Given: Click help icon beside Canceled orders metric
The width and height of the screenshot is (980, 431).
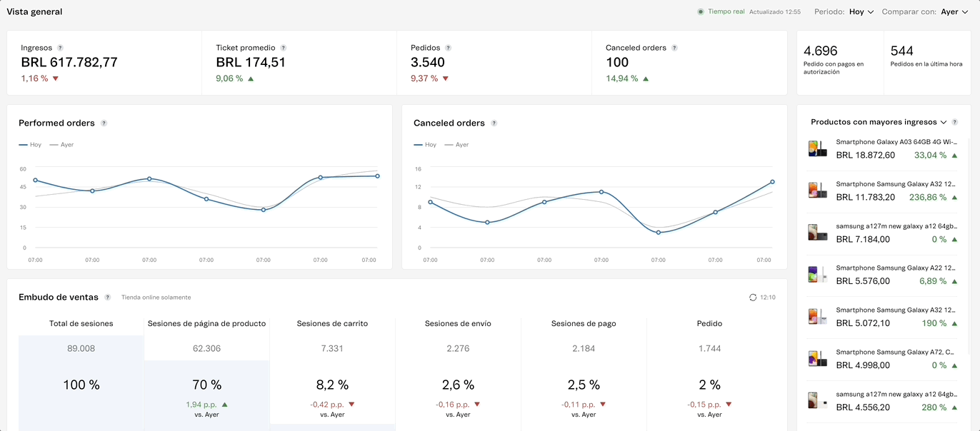Looking at the screenshot, I should tap(674, 48).
